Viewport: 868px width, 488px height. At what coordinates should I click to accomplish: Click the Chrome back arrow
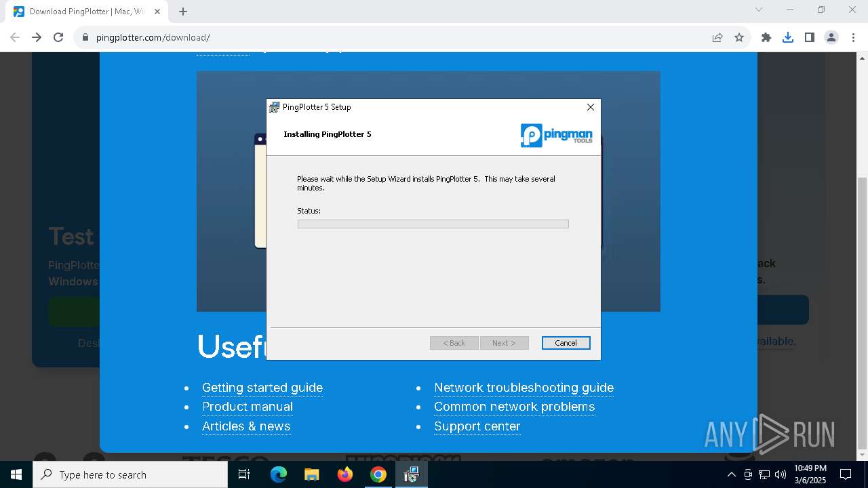(15, 37)
